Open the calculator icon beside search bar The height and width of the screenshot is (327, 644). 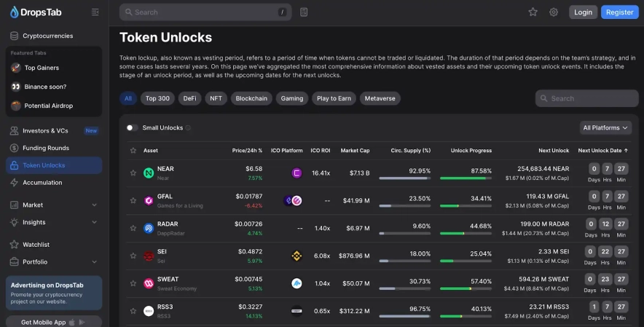[x=304, y=12]
